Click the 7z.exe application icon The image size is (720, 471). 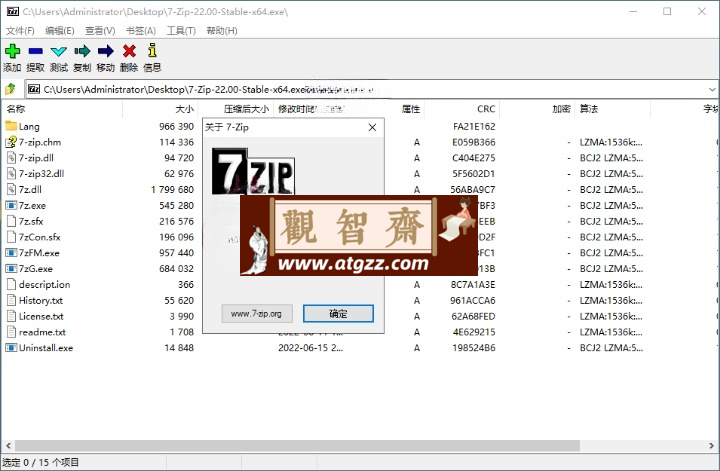pos(11,205)
